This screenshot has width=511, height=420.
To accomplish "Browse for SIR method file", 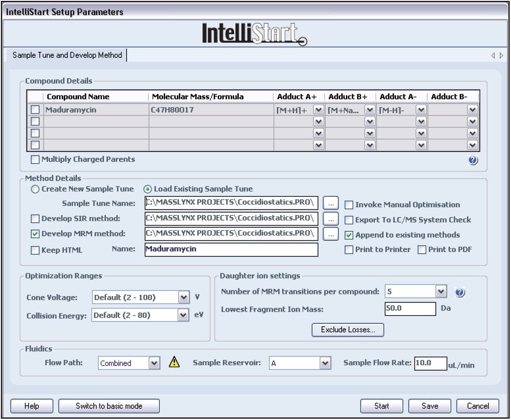I will [331, 219].
